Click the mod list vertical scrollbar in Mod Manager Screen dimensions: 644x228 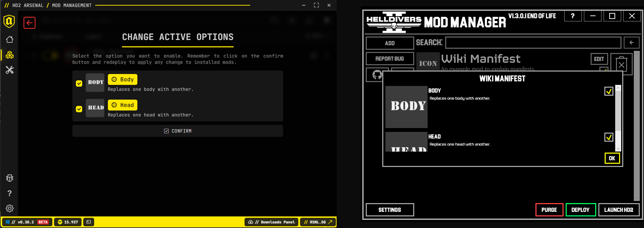pyautogui.click(x=636, y=126)
